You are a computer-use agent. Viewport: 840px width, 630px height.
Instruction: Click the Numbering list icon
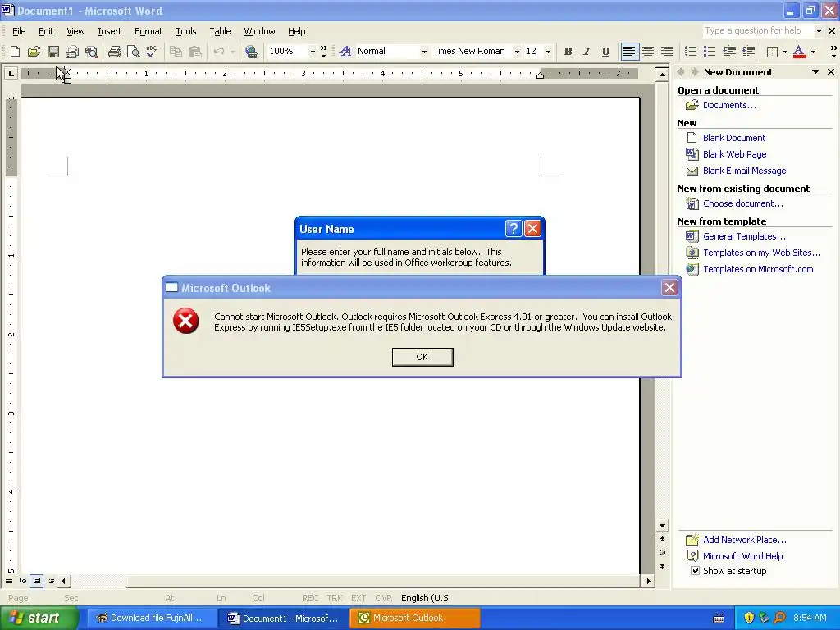[691, 52]
